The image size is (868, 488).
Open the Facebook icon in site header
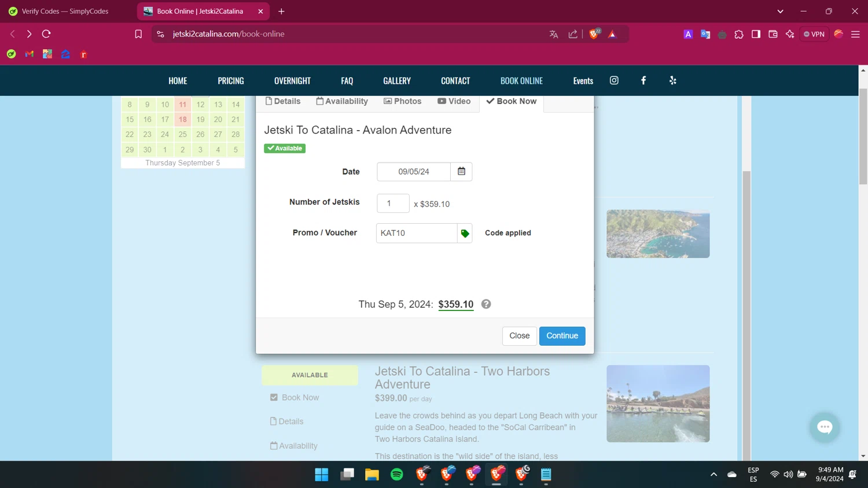(x=643, y=80)
